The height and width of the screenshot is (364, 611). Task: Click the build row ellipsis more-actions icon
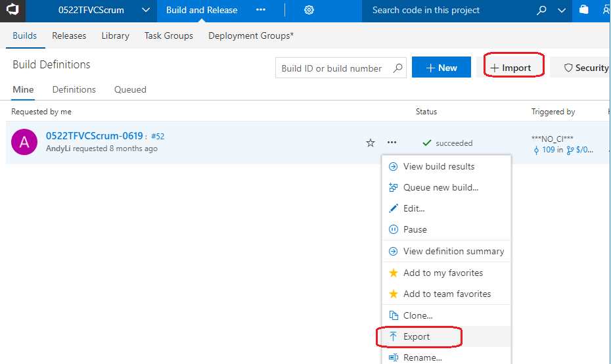pyautogui.click(x=392, y=143)
